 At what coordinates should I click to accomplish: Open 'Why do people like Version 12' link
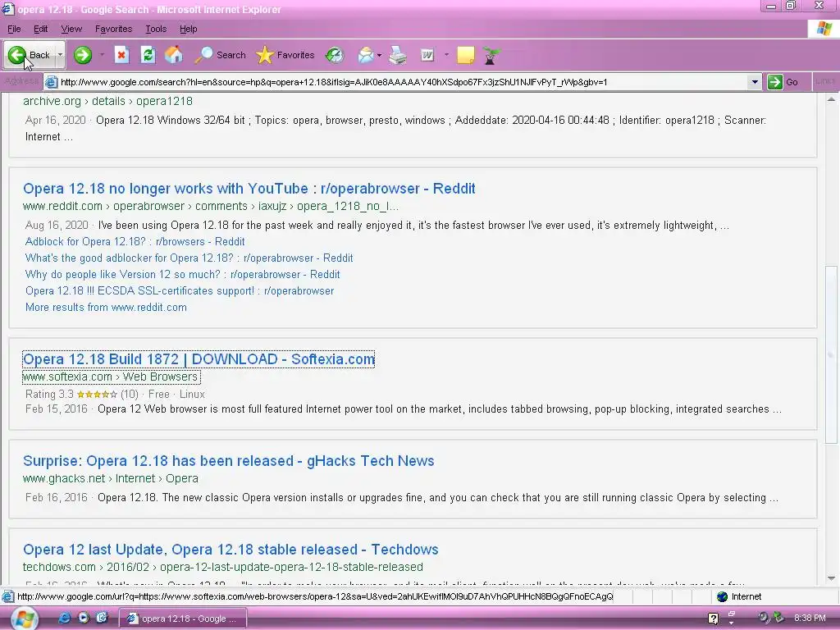[183, 274]
